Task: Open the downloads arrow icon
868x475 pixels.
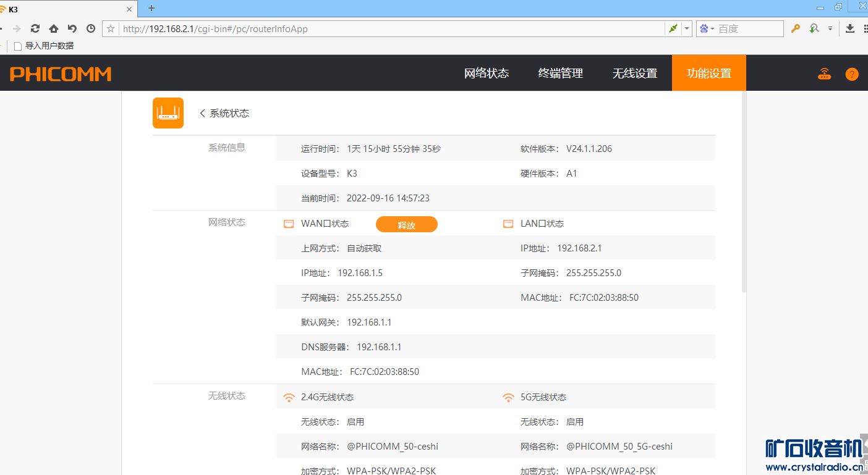Action: tap(850, 28)
